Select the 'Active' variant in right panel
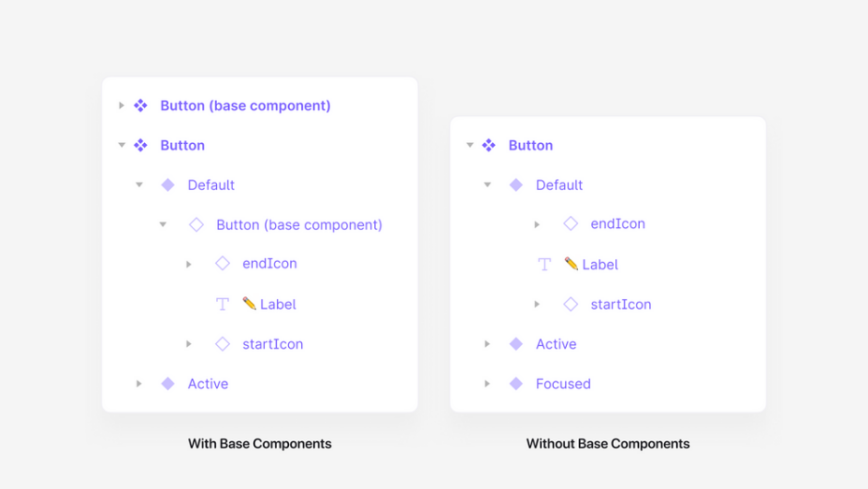Screen dimensions: 868x489 [x=556, y=344]
